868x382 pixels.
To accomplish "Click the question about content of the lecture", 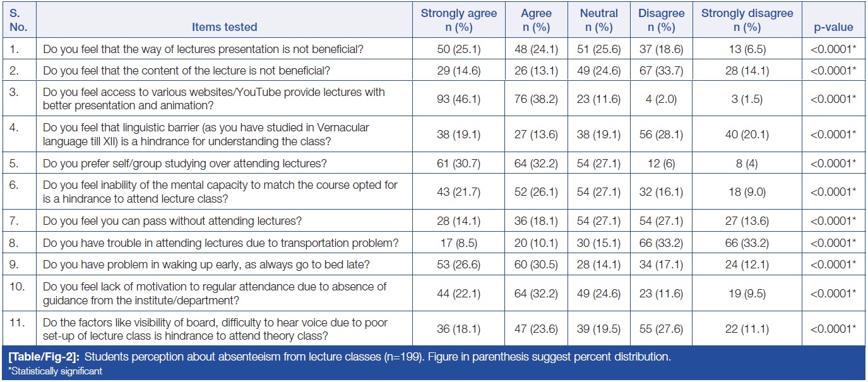I will tap(185, 71).
